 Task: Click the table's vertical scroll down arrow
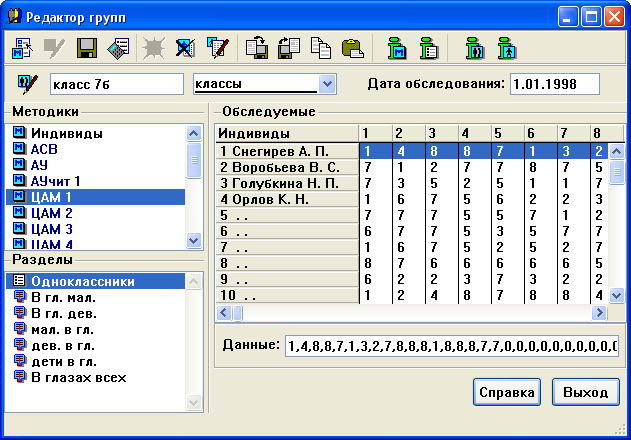click(x=617, y=296)
